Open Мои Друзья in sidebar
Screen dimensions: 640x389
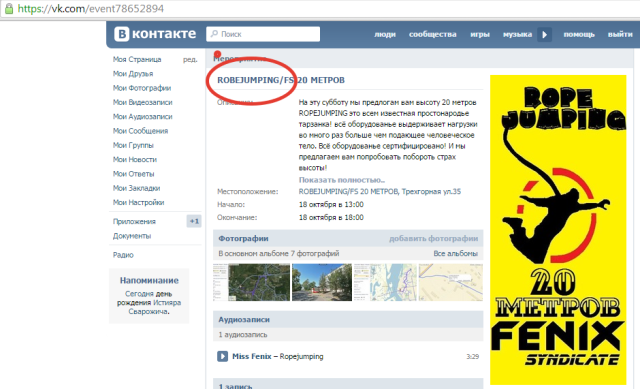point(133,73)
